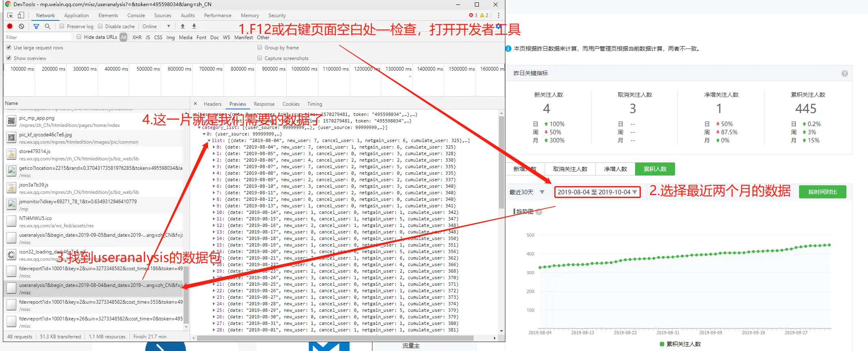Toggle Disable cache checkbox

click(x=100, y=26)
